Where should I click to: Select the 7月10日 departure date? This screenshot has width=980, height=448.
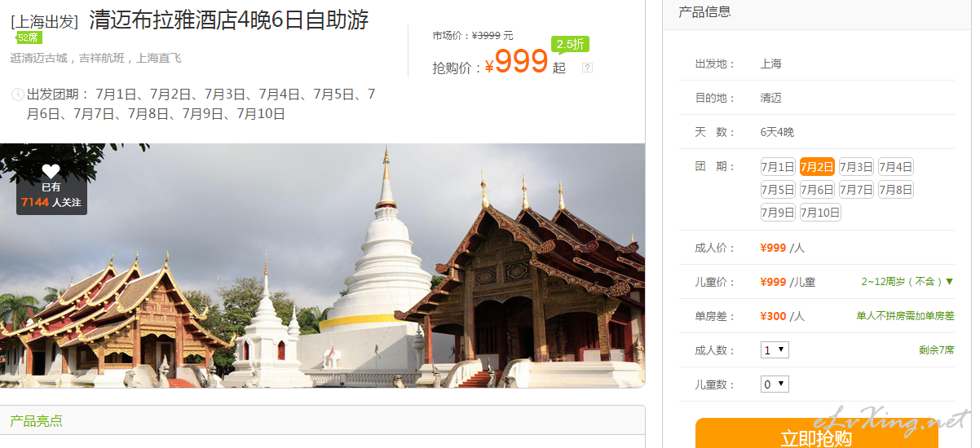pyautogui.click(x=820, y=213)
